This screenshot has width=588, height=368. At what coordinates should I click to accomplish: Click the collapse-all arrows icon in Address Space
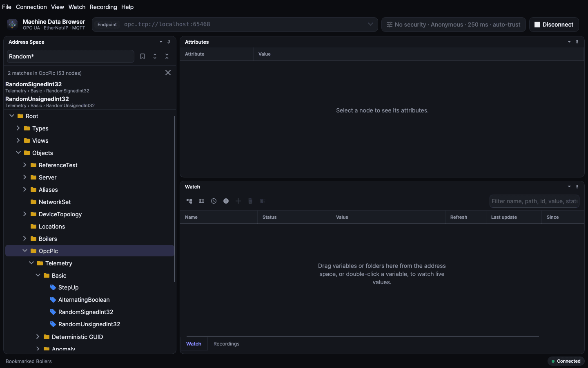coord(167,56)
